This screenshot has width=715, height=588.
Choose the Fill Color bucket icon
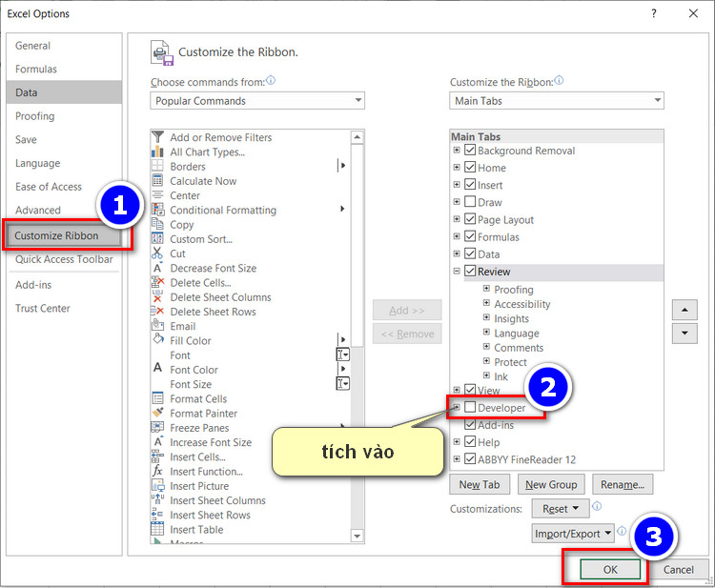click(x=158, y=340)
